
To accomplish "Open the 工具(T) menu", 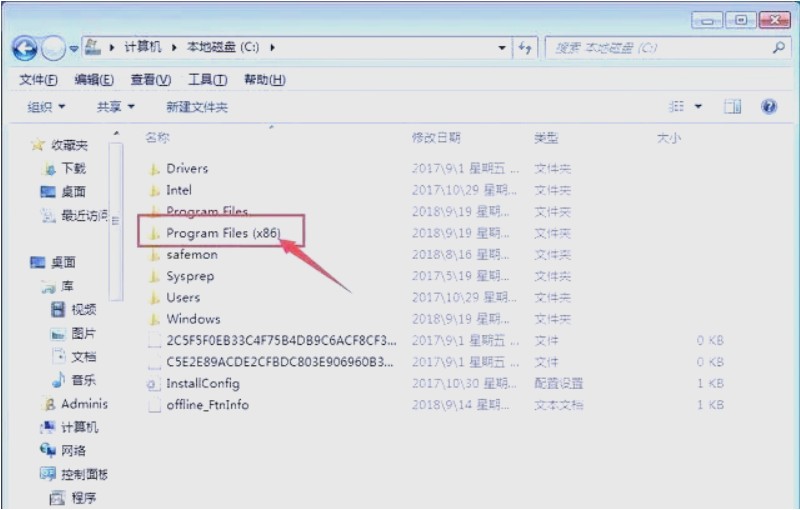I will click(207, 80).
